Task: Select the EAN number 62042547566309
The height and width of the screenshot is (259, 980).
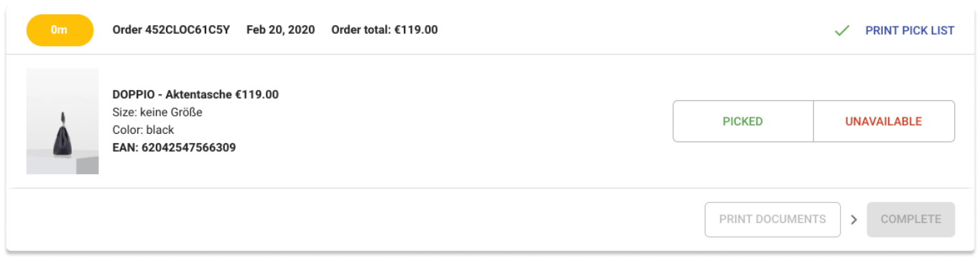Action: pyautogui.click(x=187, y=147)
